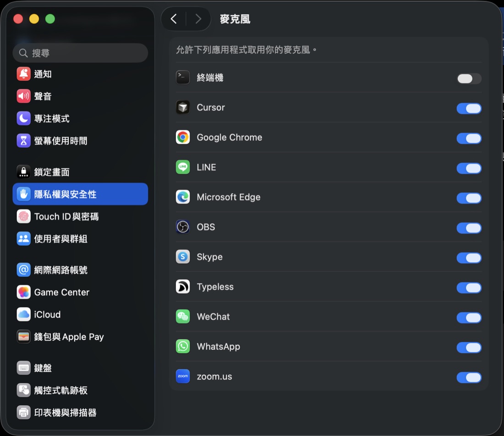504x436 pixels.
Task: Click the Screen Time hourglass icon
Action: point(23,140)
